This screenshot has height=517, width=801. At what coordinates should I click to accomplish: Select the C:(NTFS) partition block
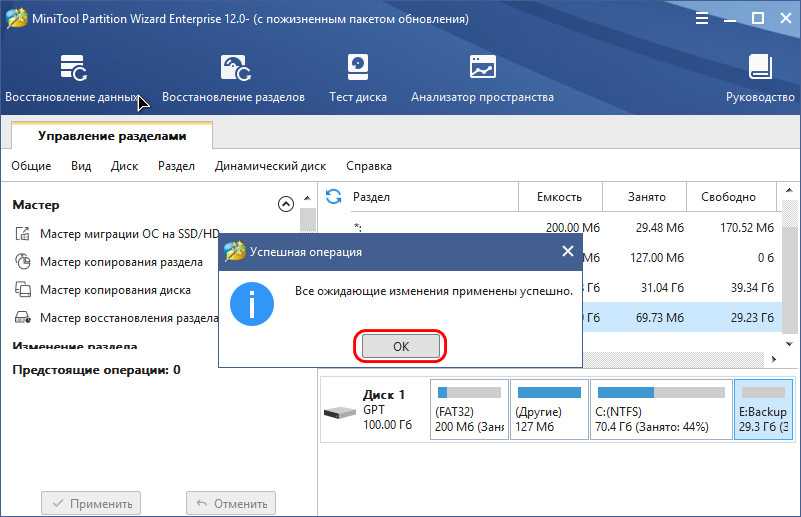tap(660, 410)
